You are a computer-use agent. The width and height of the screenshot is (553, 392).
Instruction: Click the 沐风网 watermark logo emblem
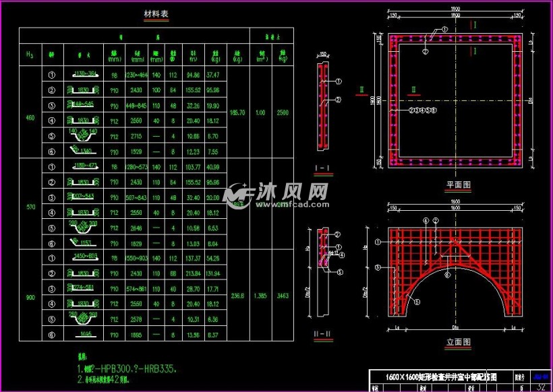tap(239, 195)
